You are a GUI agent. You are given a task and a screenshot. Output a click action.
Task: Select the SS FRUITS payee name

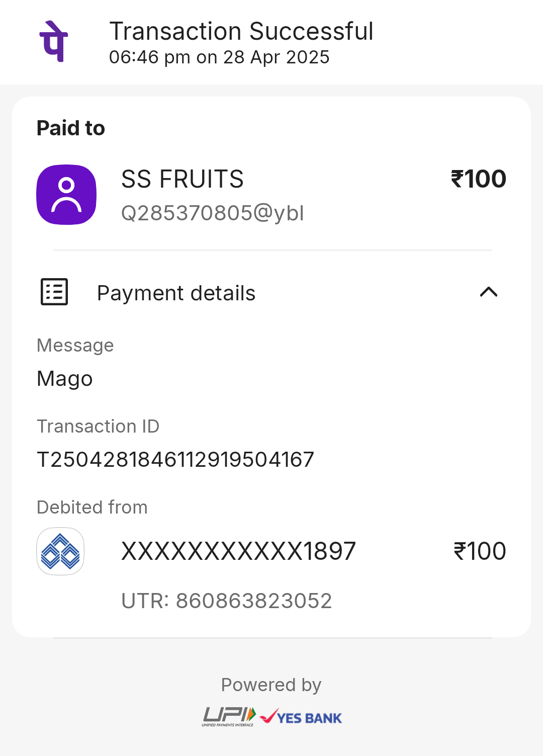point(183,179)
